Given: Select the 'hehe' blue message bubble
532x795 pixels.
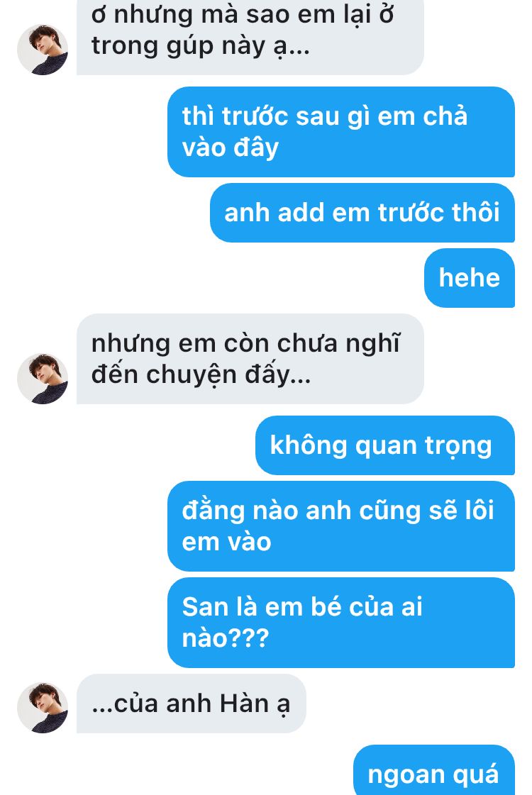Looking at the screenshot, I should (469, 278).
